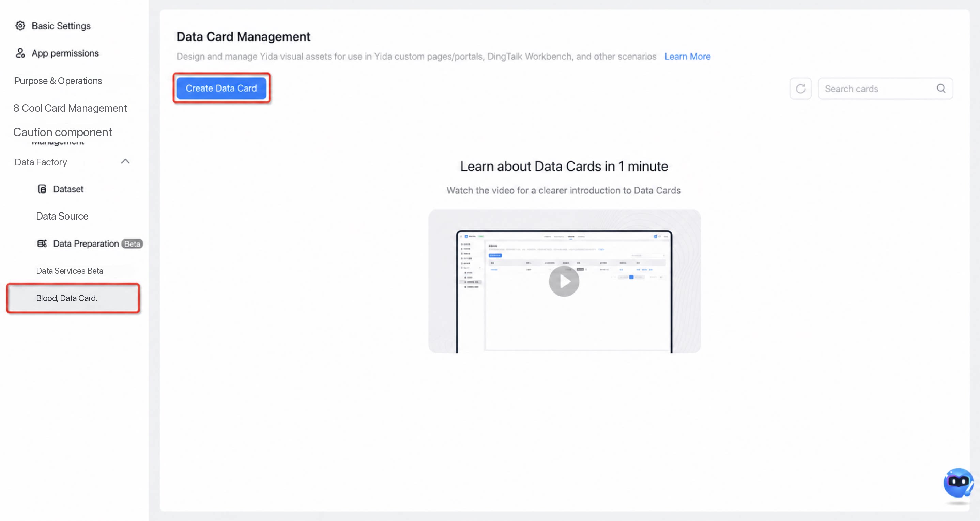Open Purpose & Operations menu item
Image resolution: width=980 pixels, height=521 pixels.
[58, 81]
